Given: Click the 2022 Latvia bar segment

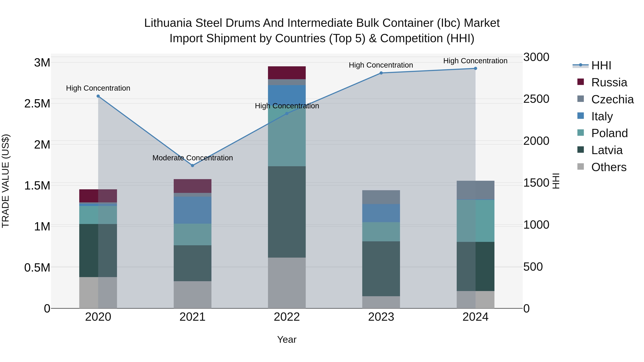Looking at the screenshot, I should (287, 212).
